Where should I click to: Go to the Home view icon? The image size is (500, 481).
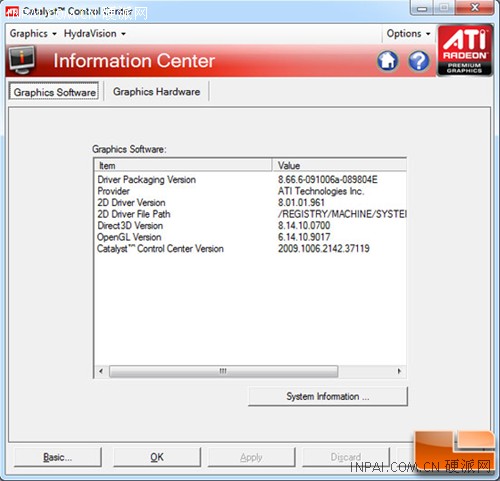click(x=387, y=61)
